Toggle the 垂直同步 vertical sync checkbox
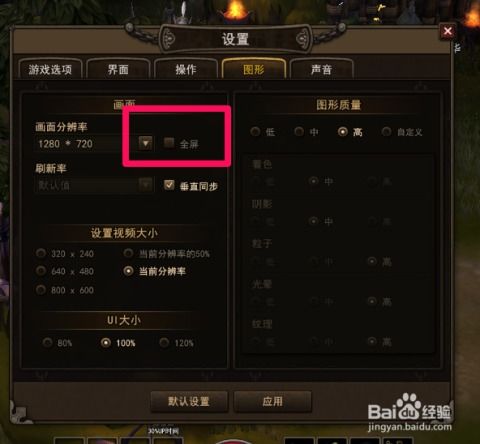Screen dimensions: 480x444 (169, 185)
